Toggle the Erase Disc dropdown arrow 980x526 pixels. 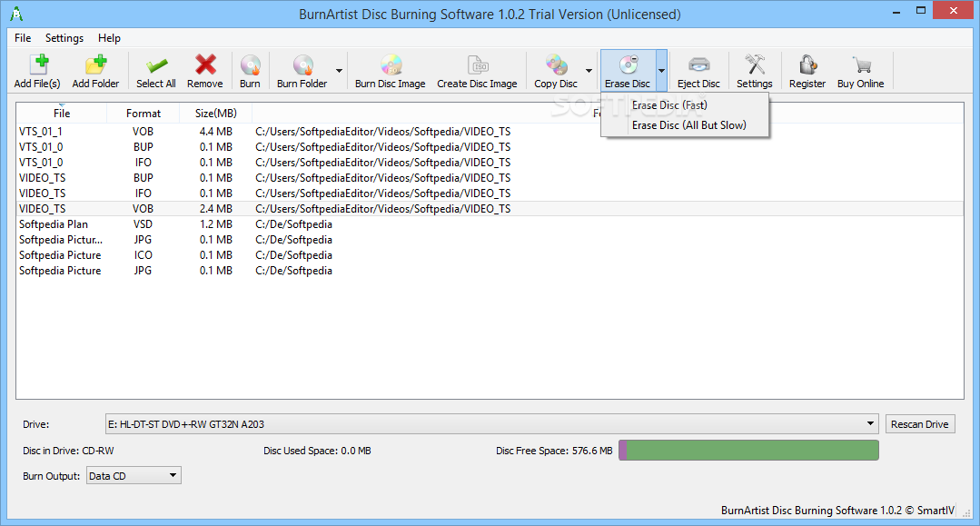click(x=661, y=71)
